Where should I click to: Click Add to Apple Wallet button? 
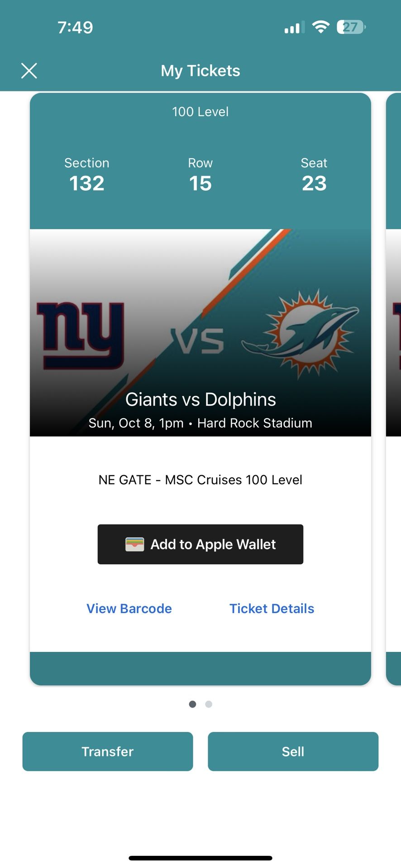point(200,544)
